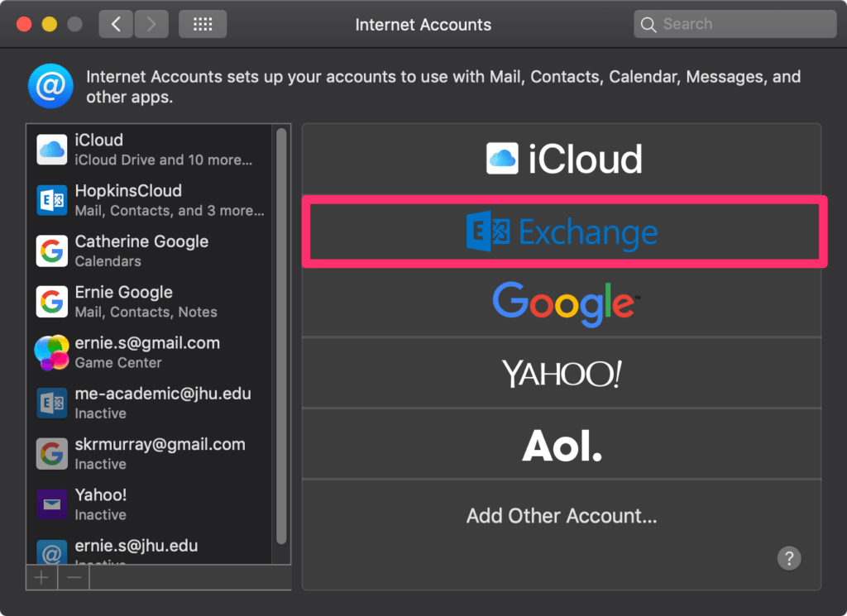
Task: Select the me-academic@jhu.edu Exchange icon
Action: coord(51,403)
